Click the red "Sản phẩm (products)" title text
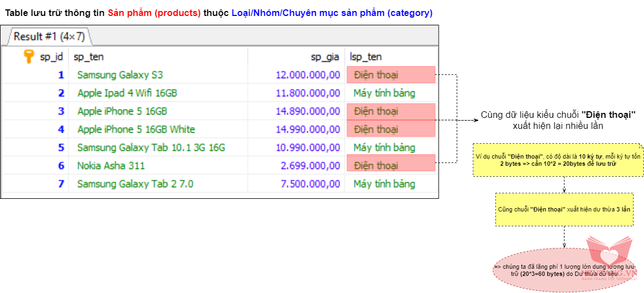 (x=154, y=13)
